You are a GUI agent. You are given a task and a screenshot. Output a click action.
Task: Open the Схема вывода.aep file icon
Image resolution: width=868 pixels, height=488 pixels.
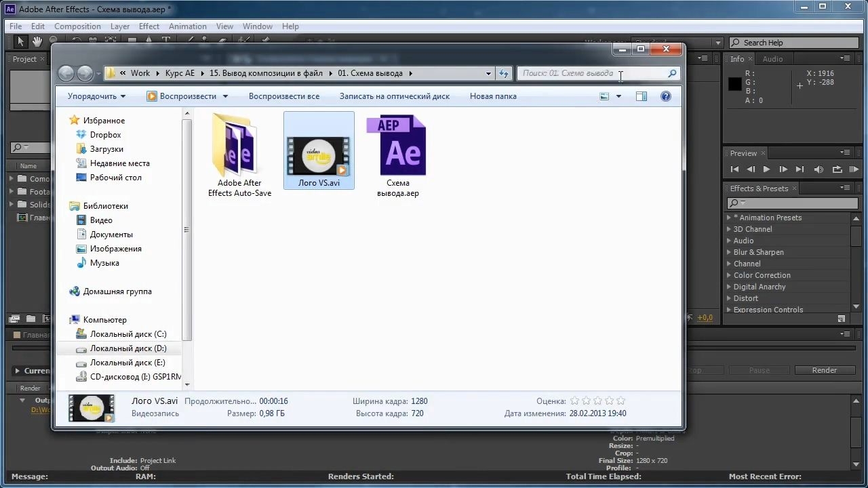click(x=397, y=146)
